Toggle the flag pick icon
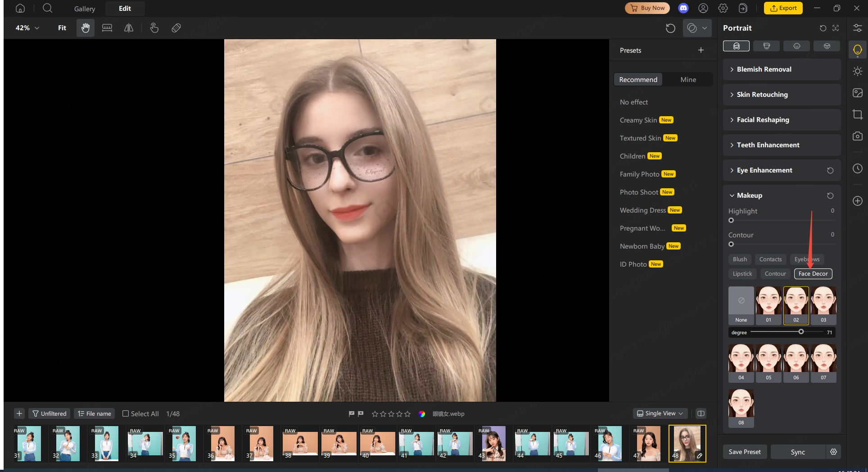The image size is (868, 472). (352, 413)
